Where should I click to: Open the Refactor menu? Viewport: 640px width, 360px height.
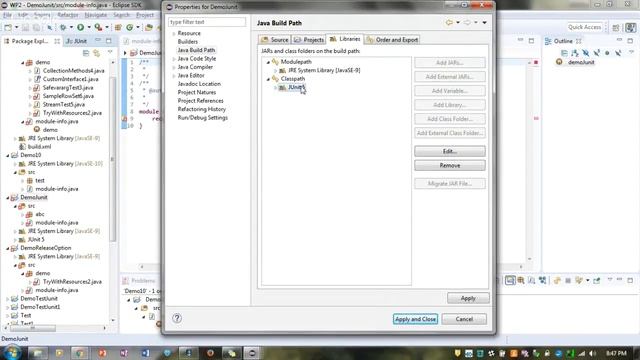pos(68,15)
